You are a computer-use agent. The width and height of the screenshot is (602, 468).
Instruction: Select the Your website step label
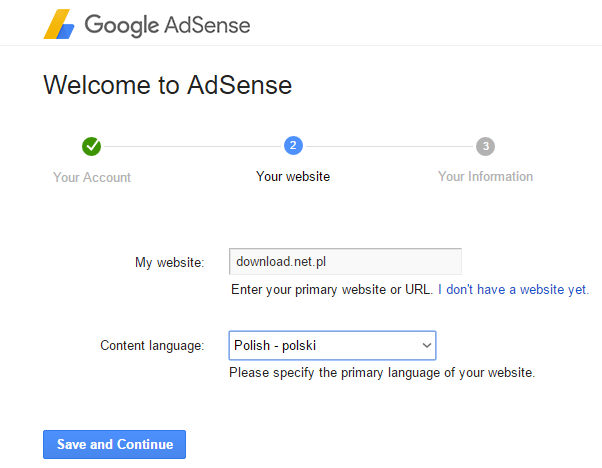point(293,177)
